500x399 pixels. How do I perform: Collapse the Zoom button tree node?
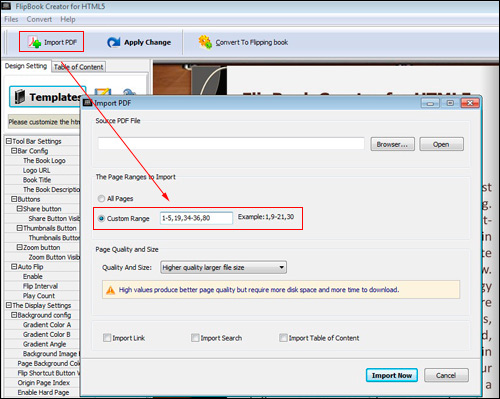20,247
